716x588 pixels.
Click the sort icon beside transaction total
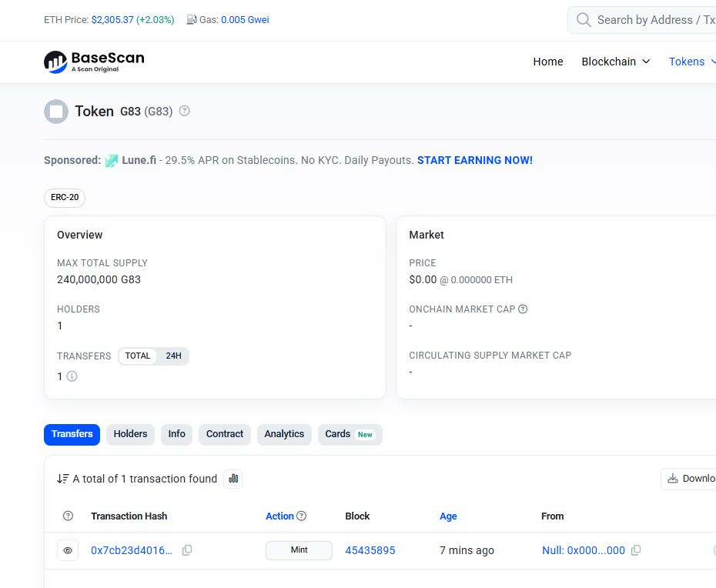[x=62, y=479]
